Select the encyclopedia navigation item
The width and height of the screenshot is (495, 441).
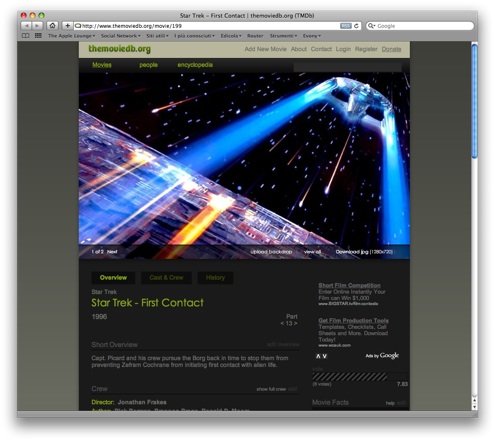[x=195, y=65]
